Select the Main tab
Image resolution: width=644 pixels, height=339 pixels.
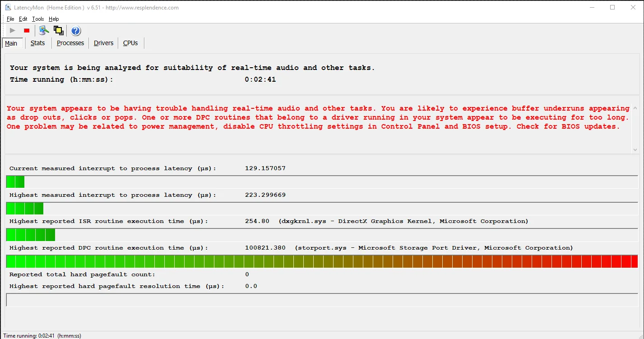click(11, 43)
